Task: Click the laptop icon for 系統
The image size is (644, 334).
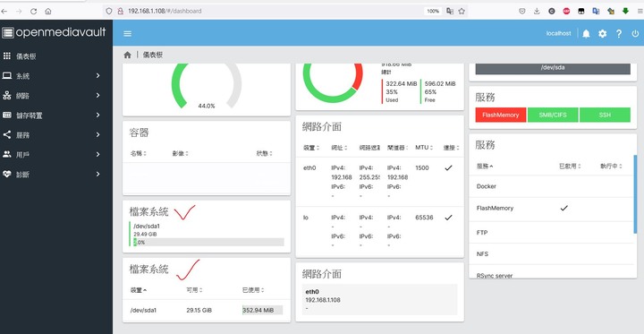Action: [7, 76]
